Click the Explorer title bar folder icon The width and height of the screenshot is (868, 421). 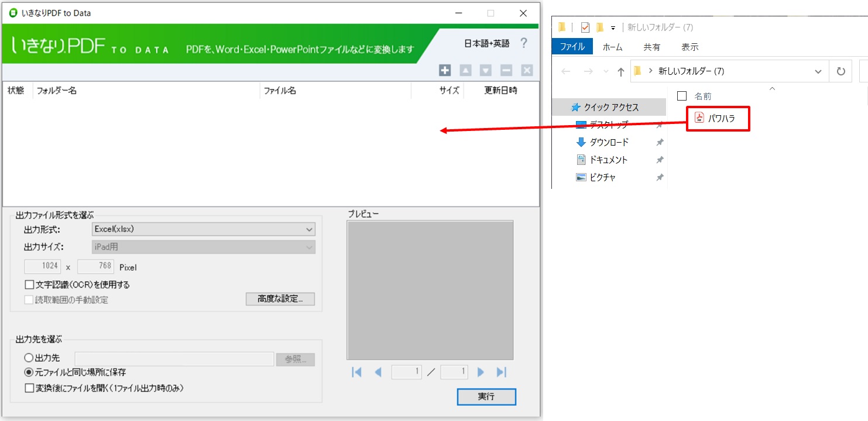[562, 27]
